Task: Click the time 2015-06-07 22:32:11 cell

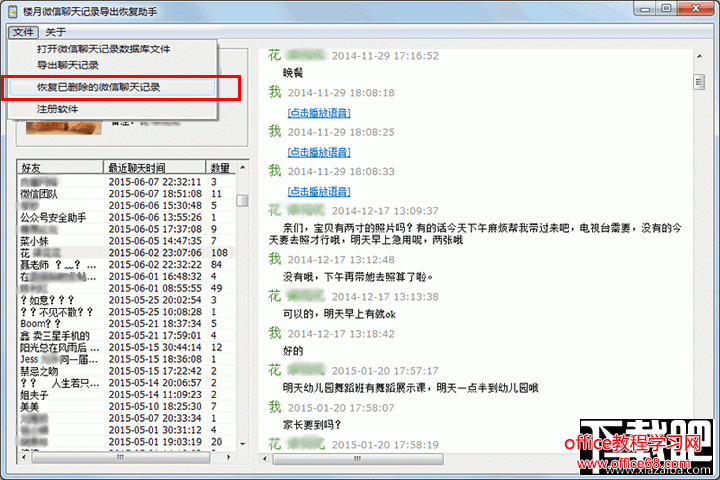Action: [155, 182]
